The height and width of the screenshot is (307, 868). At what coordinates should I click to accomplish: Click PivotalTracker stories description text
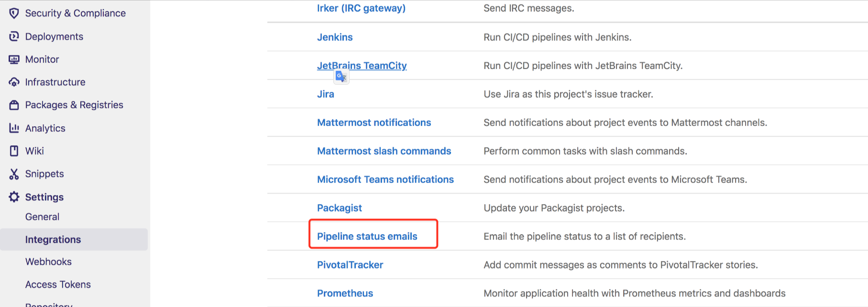tap(621, 265)
